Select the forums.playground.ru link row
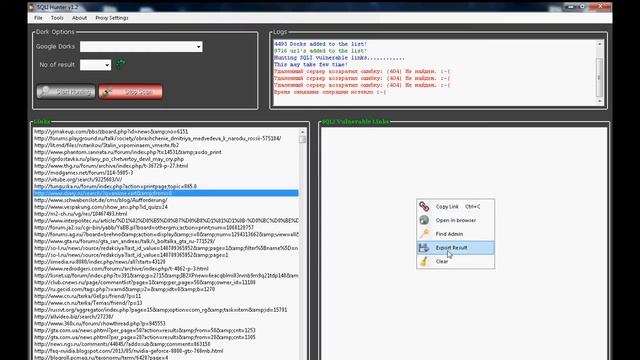The image size is (640, 360). coord(166,138)
